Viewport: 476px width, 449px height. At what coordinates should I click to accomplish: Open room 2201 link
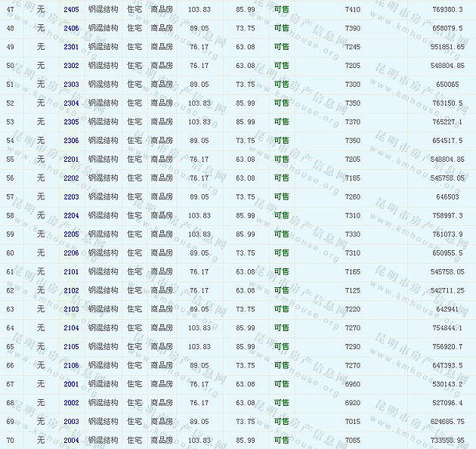71,159
